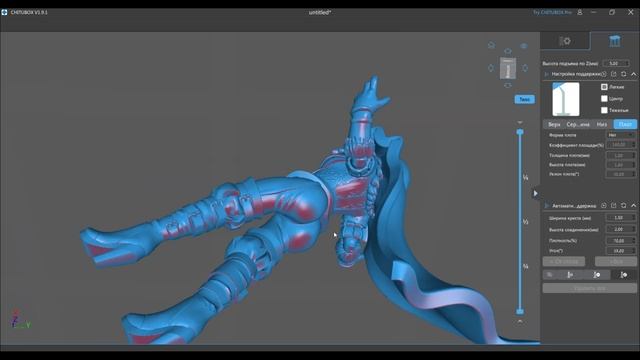Open the Middle tab (Сер...ина)

point(578,124)
